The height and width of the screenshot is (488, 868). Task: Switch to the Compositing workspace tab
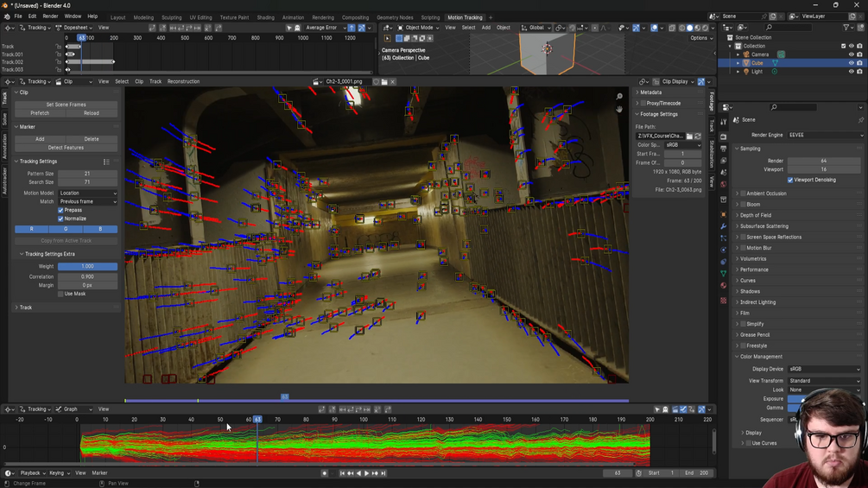354,17
